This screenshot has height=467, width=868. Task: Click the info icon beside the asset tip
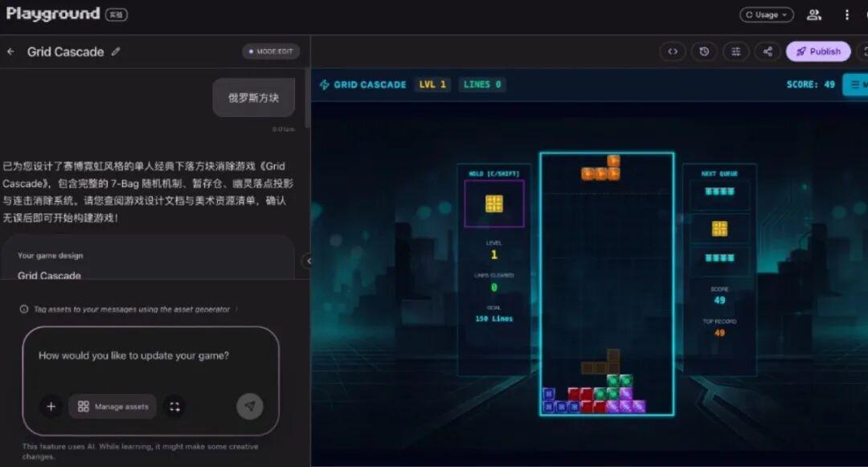[24, 309]
